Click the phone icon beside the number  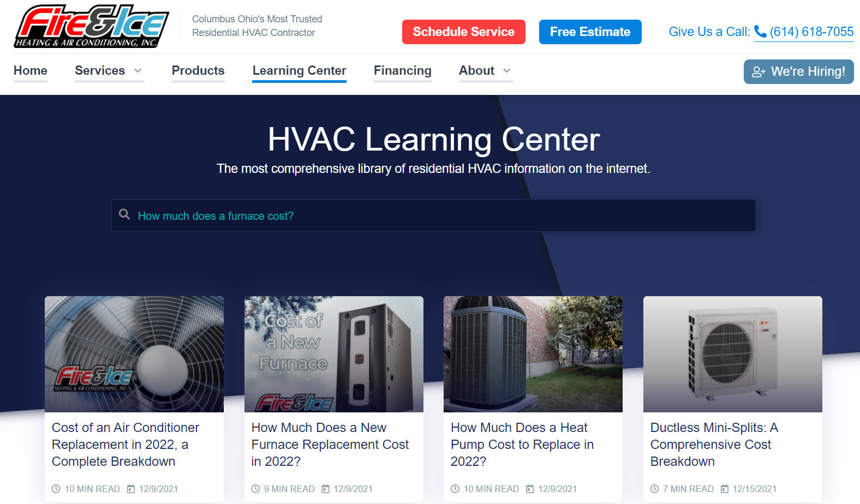pos(760,32)
